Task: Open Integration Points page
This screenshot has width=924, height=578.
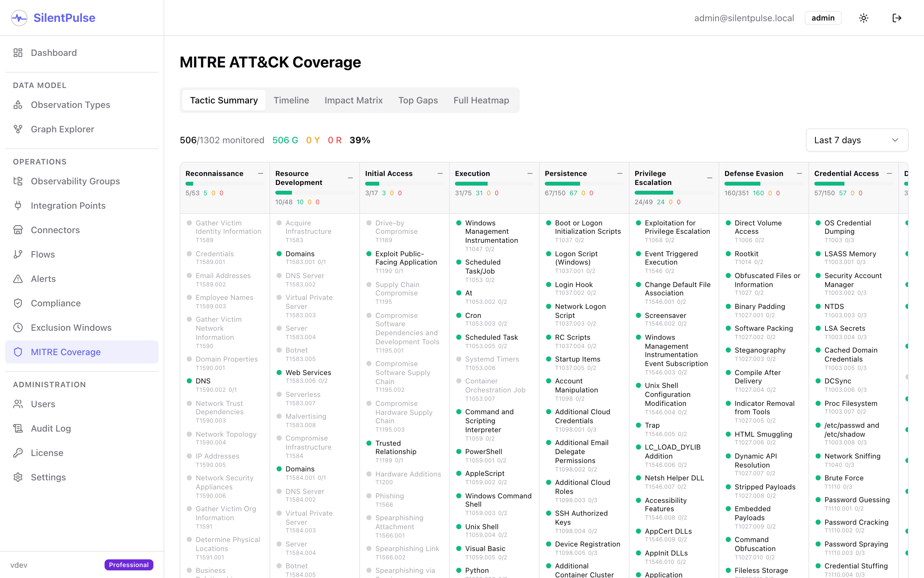Action: 82,206
